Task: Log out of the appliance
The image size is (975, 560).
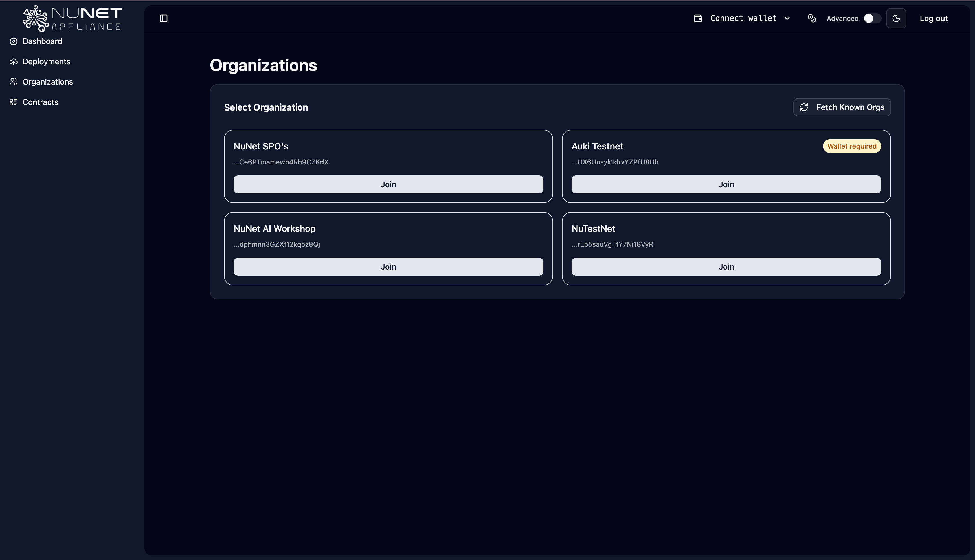Action: click(x=934, y=18)
